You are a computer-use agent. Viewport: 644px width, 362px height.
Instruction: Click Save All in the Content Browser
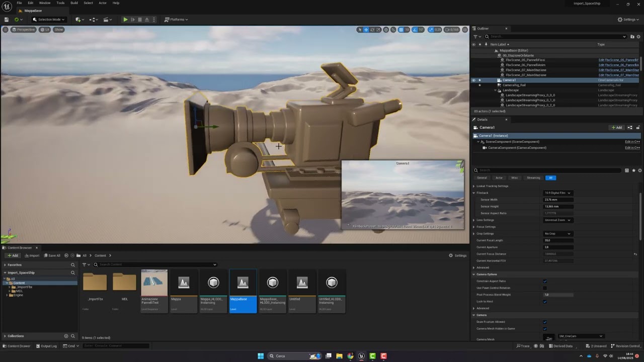point(52,255)
